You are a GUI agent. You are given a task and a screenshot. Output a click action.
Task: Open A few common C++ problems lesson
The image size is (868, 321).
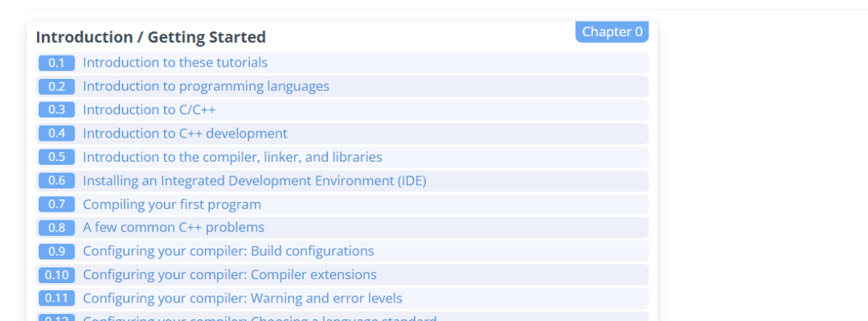(x=174, y=228)
